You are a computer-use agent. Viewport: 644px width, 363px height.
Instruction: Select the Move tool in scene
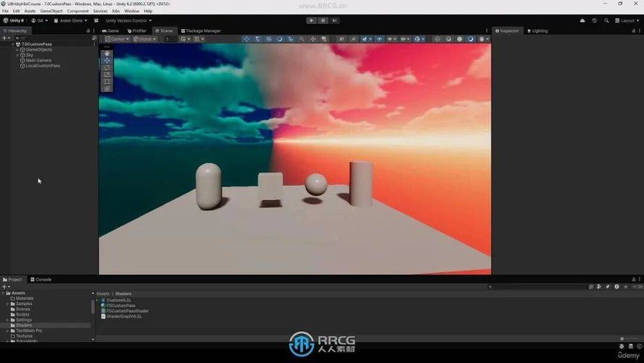107,60
